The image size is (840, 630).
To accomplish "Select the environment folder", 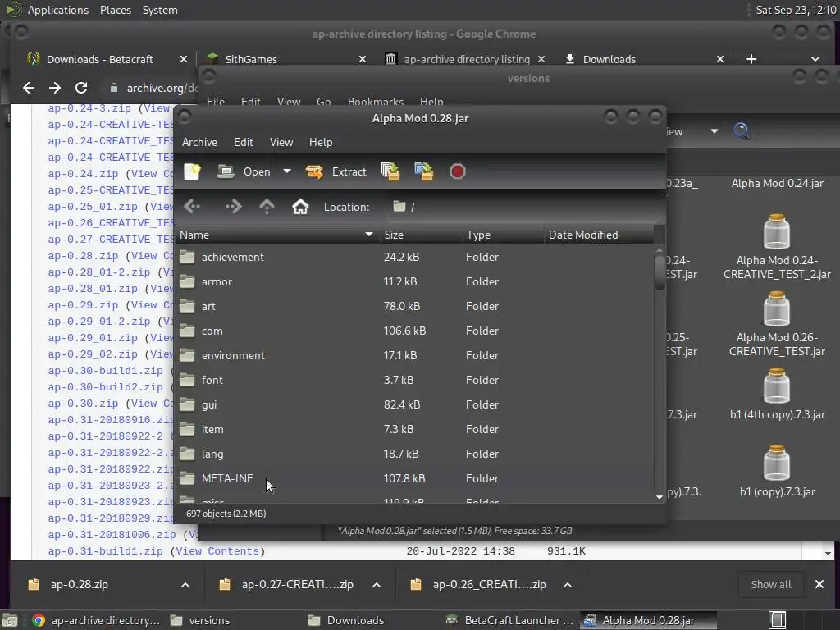I will [x=414, y=356].
